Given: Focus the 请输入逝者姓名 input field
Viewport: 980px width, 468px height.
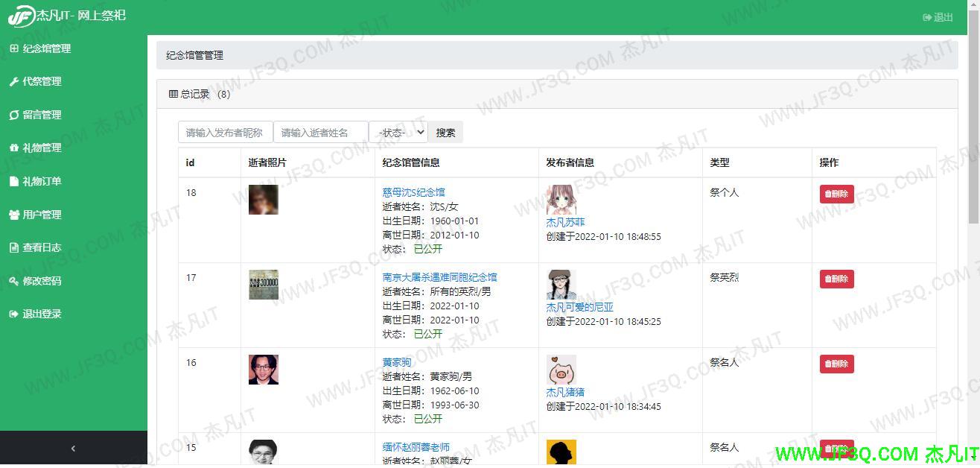Looking at the screenshot, I should tap(321, 133).
